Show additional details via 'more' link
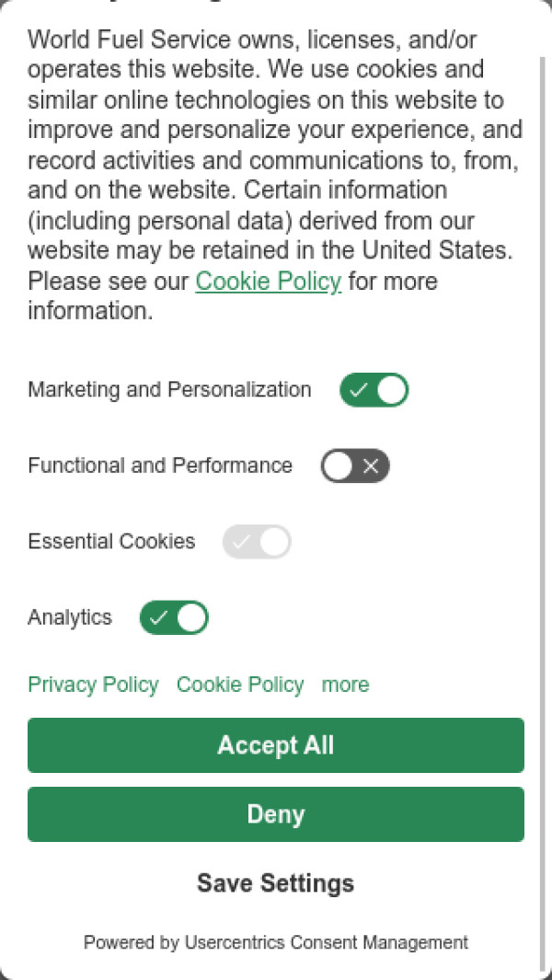Viewport: 552px width, 980px height. coord(345,685)
